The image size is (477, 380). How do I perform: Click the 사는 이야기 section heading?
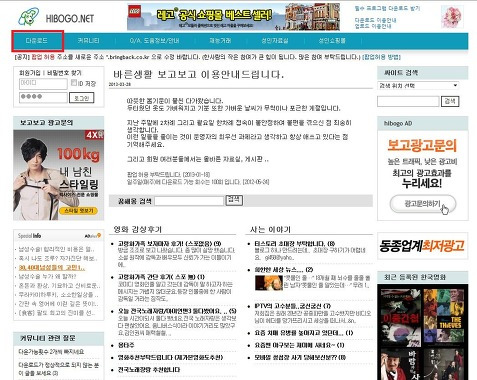coord(270,229)
